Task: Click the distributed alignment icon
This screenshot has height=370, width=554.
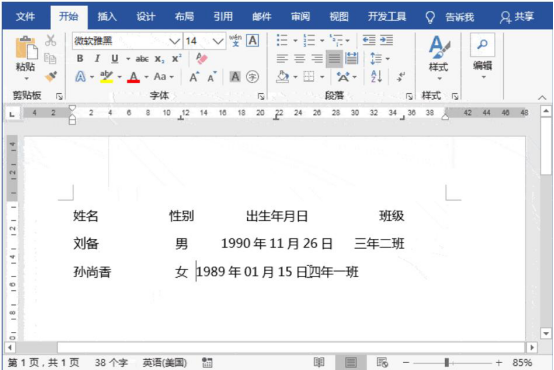Action: [352, 58]
